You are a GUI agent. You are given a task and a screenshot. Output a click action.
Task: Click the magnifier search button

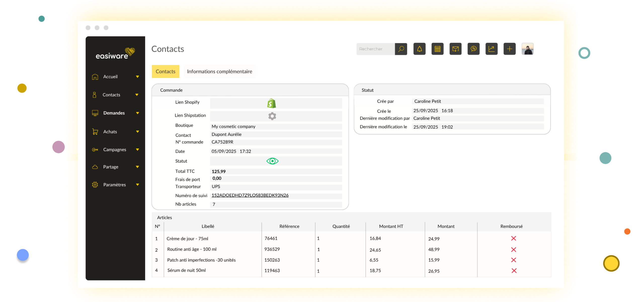tap(401, 49)
